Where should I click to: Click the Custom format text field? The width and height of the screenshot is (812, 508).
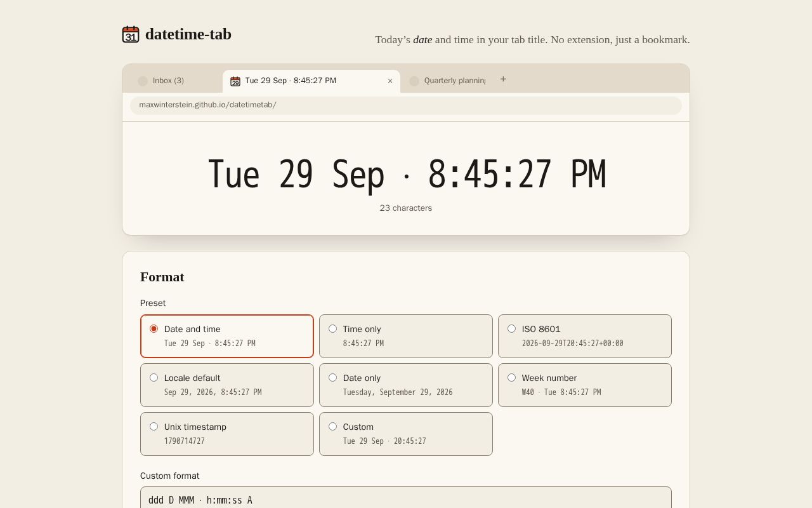(x=406, y=500)
